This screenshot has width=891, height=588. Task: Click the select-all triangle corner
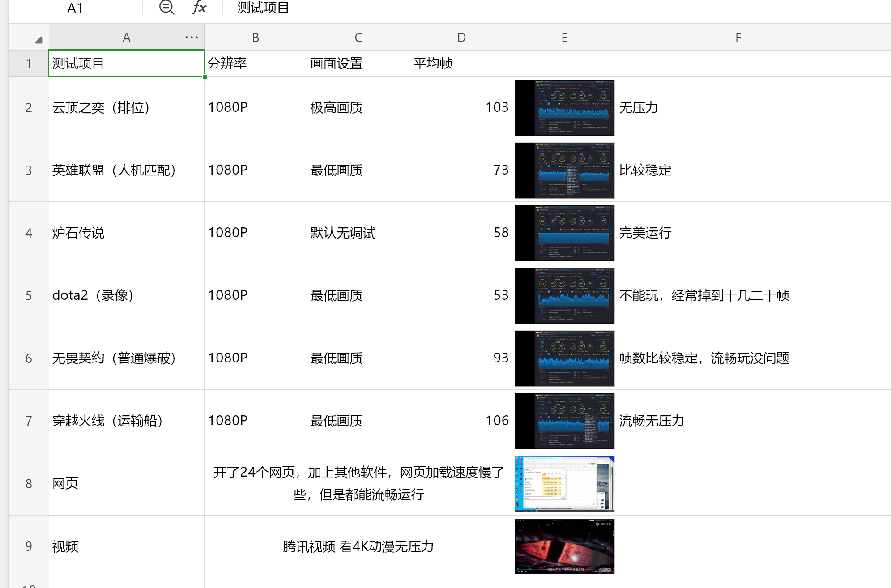(x=38, y=40)
